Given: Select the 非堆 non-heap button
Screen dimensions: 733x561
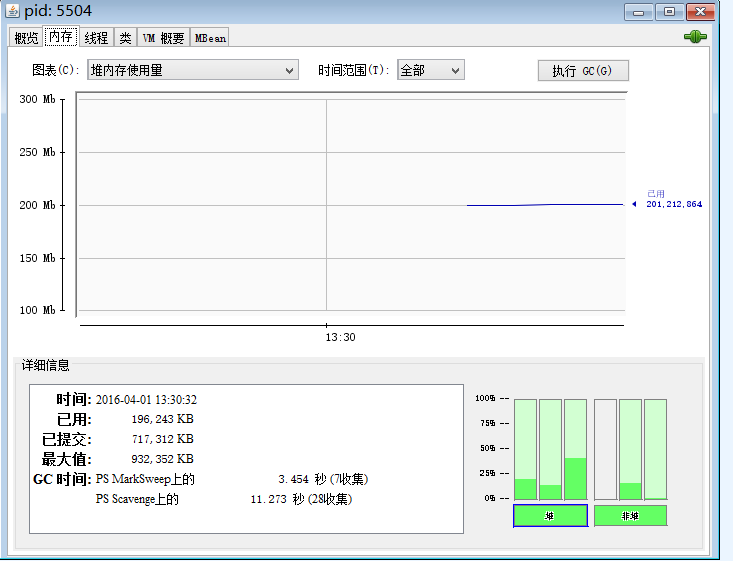Looking at the screenshot, I should [x=630, y=516].
